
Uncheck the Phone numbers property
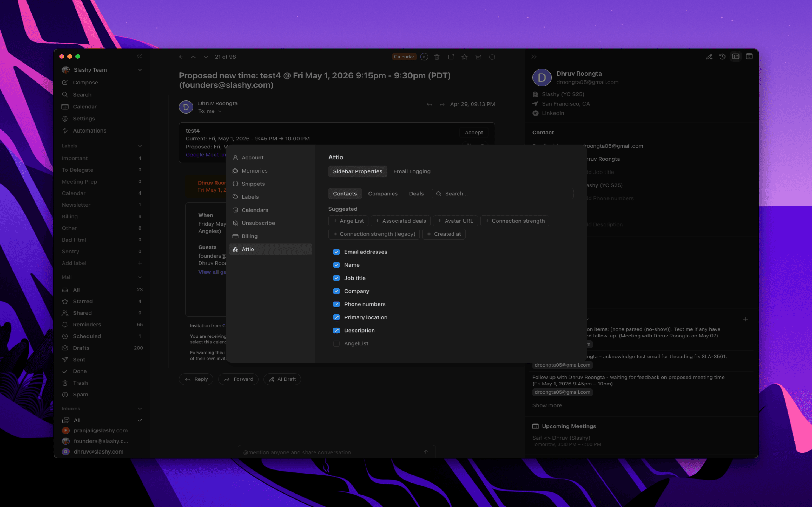tap(336, 304)
